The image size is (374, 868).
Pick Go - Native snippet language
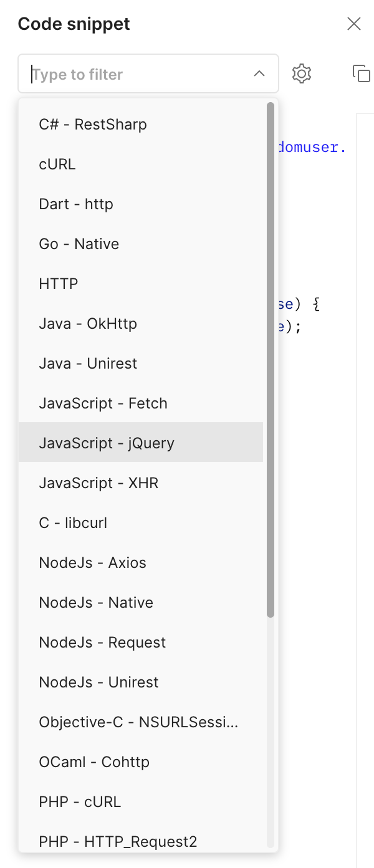point(79,244)
